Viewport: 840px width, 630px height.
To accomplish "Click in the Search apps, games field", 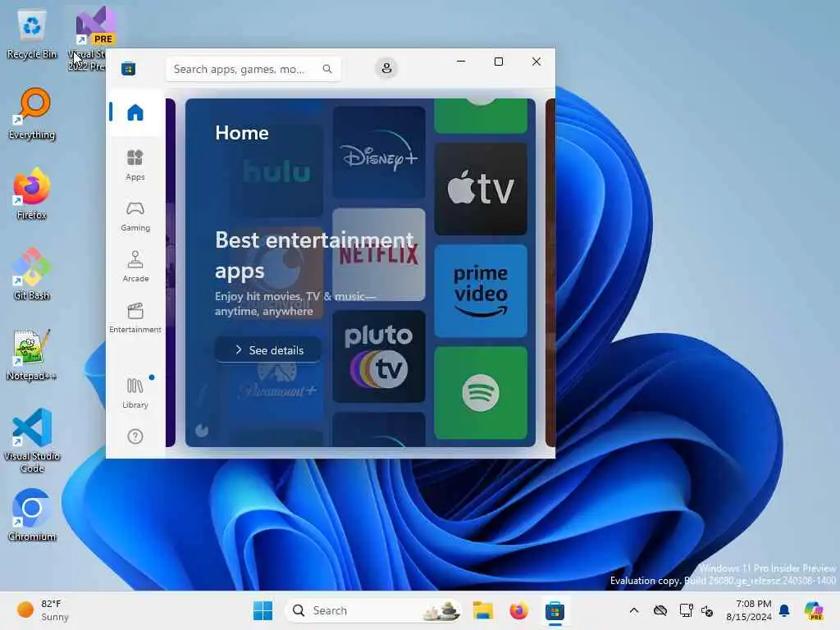I will [x=253, y=69].
